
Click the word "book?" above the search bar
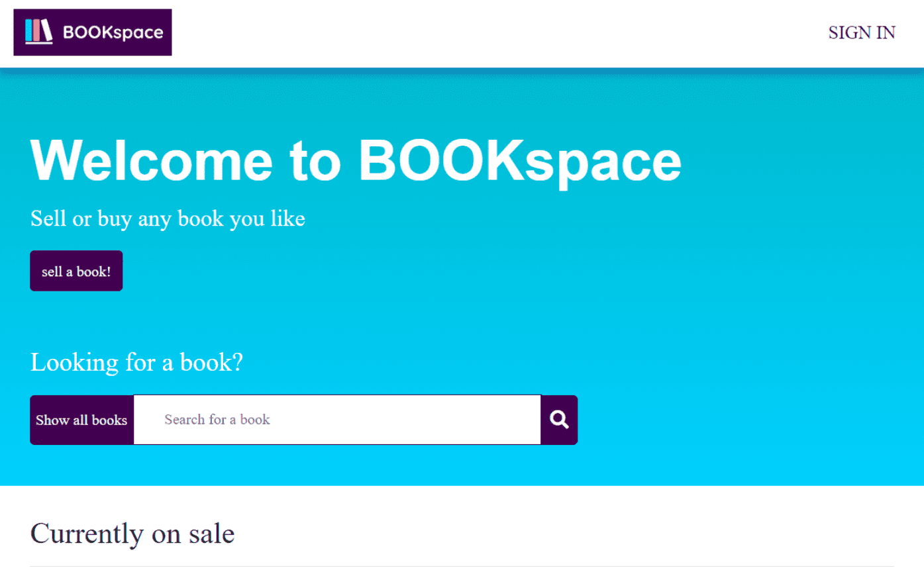(211, 362)
